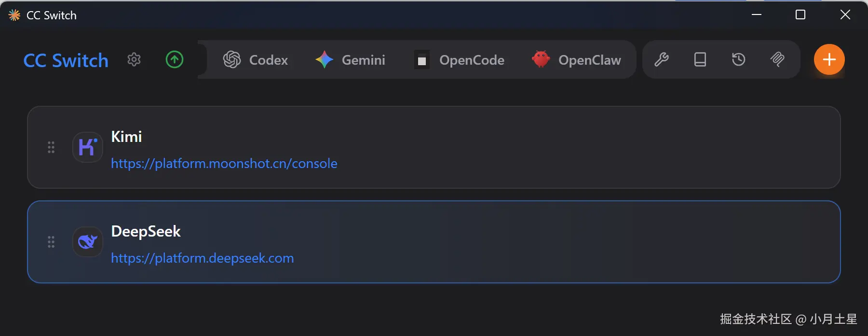The width and height of the screenshot is (868, 336).
Task: Close the CC Switch window
Action: [x=845, y=14]
